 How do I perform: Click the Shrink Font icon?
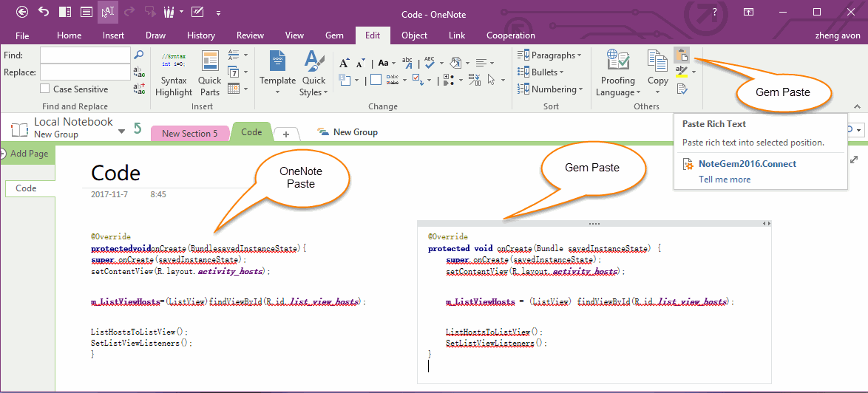pos(360,64)
